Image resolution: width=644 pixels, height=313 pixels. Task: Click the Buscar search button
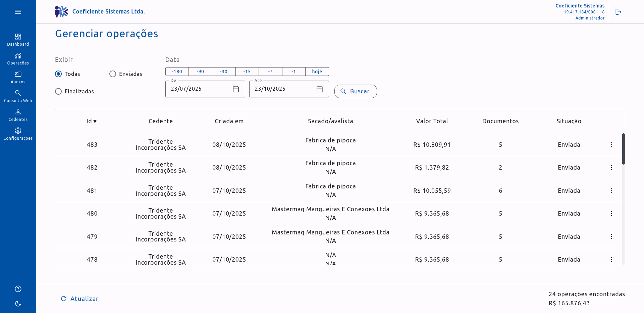click(356, 91)
